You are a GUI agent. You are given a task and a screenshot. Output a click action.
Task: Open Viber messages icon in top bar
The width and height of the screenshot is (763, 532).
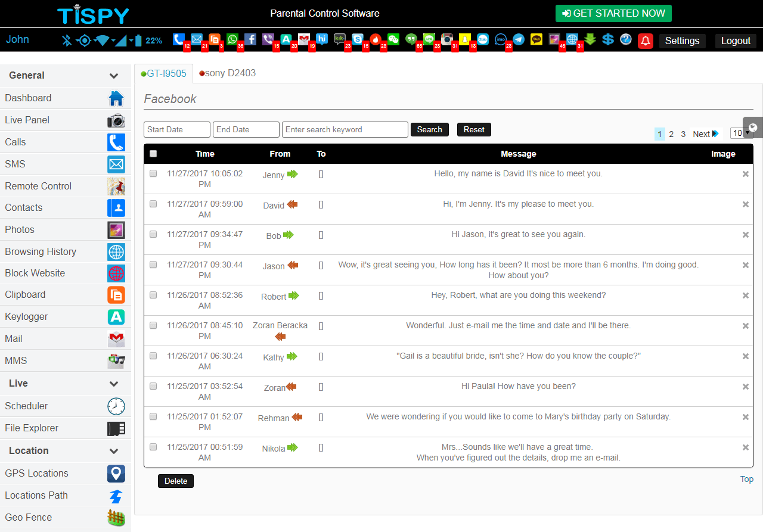click(x=268, y=39)
